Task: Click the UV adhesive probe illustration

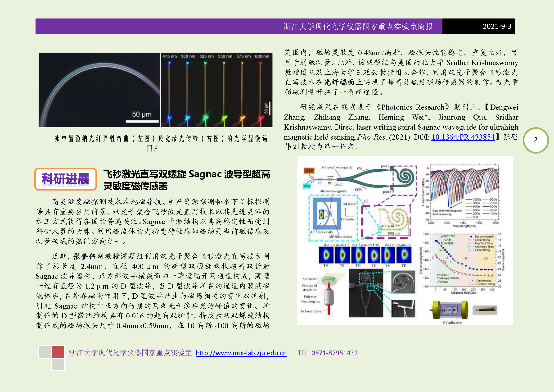Action: tap(450, 311)
